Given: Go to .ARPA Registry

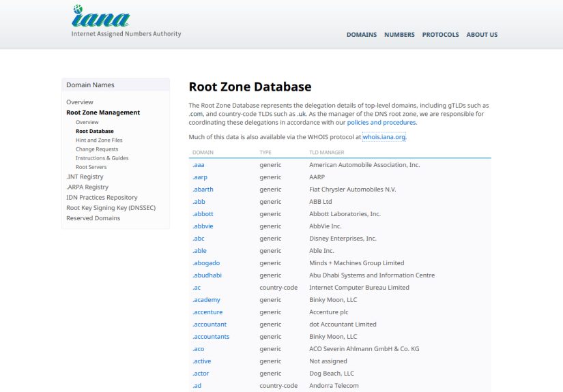Looking at the screenshot, I should [x=87, y=187].
